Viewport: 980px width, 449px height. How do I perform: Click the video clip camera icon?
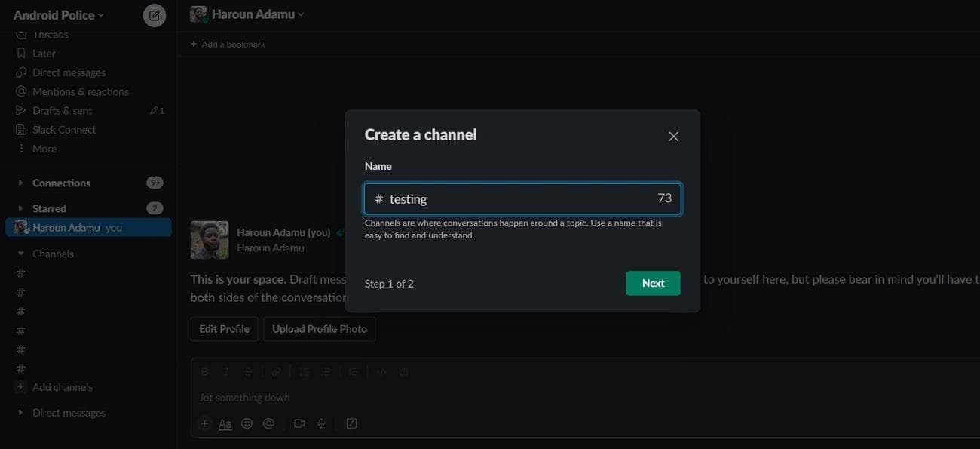click(x=299, y=423)
